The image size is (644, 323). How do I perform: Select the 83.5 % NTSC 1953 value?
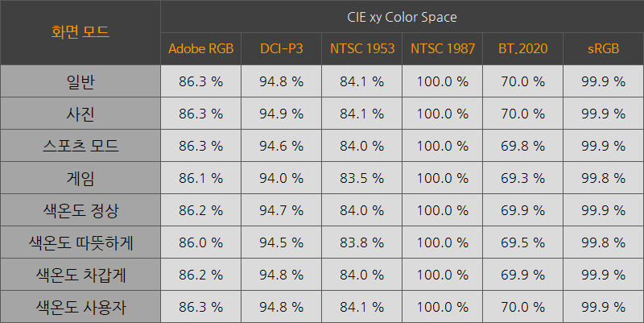[361, 178]
